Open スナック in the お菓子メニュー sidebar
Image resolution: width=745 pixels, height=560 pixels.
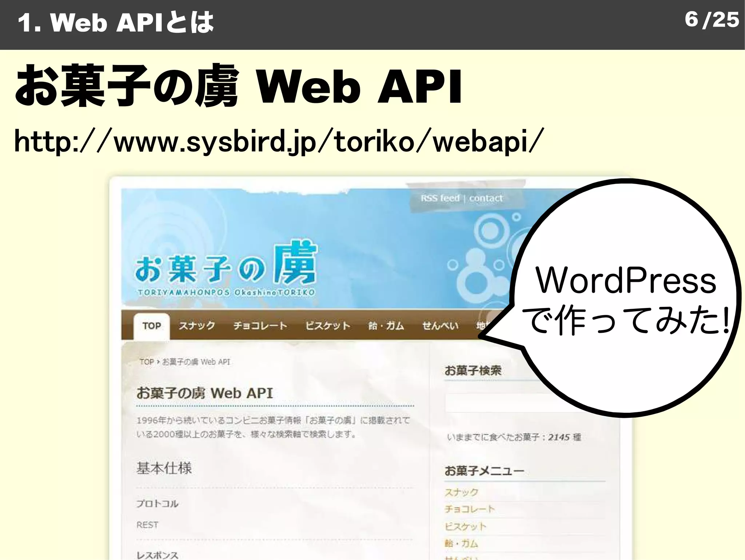461,492
